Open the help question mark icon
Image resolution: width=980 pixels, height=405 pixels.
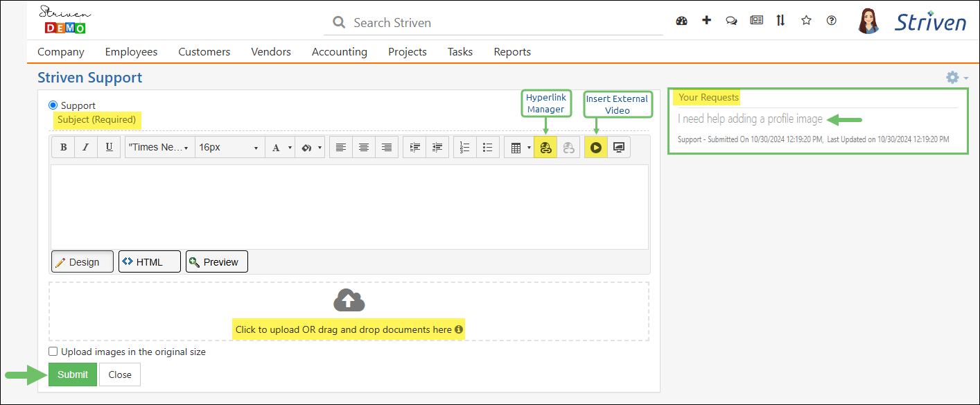[x=831, y=21]
